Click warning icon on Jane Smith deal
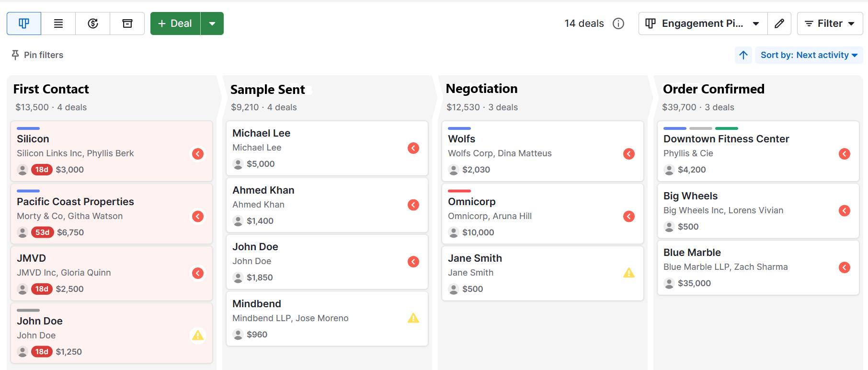 coord(629,273)
